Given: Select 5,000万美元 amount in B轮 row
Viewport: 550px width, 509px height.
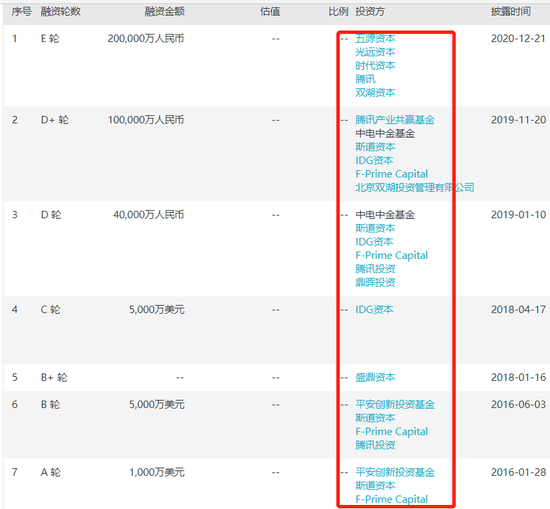Looking at the screenshot, I should [157, 404].
